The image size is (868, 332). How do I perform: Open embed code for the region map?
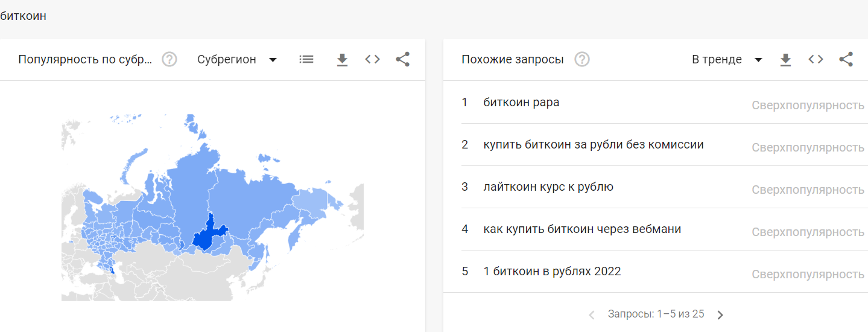(x=373, y=59)
